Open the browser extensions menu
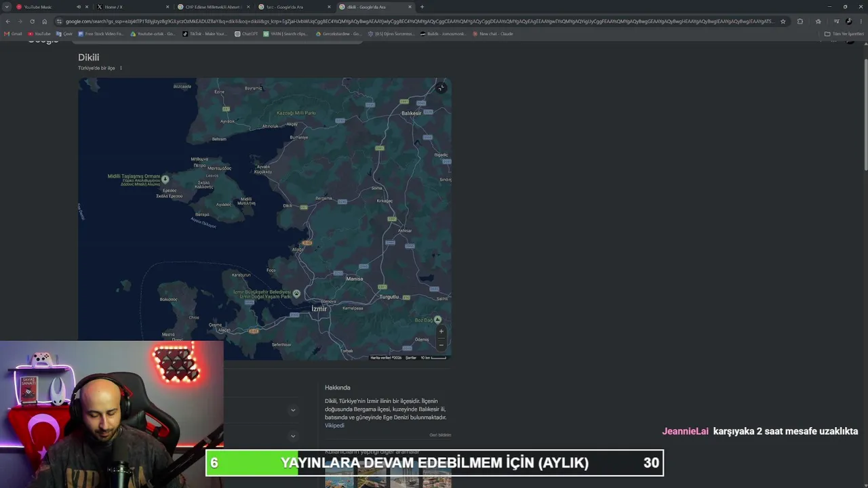The image size is (868, 488). (x=800, y=21)
